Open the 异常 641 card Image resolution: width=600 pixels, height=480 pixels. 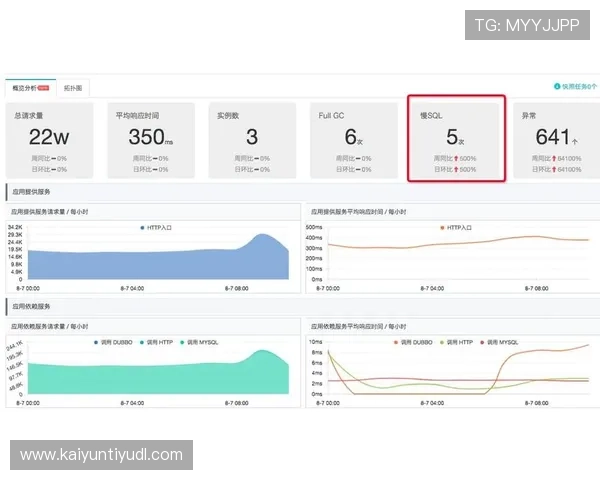point(556,140)
